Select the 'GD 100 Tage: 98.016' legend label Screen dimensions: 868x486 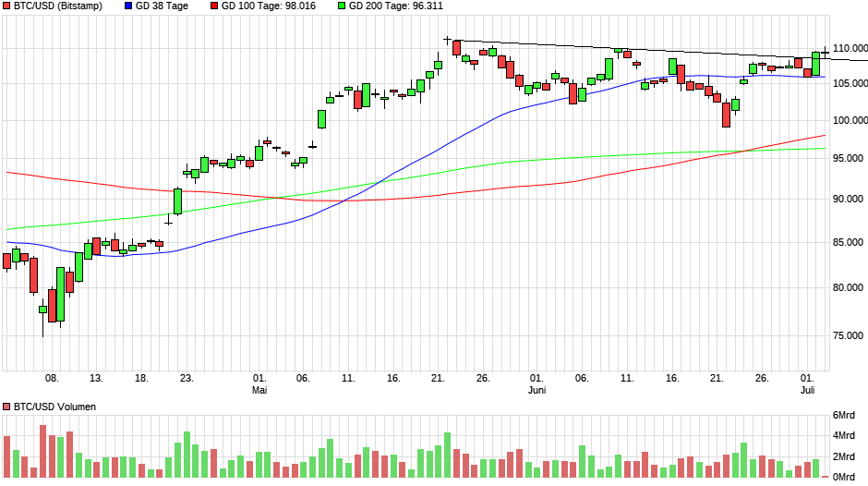pyautogui.click(x=269, y=6)
